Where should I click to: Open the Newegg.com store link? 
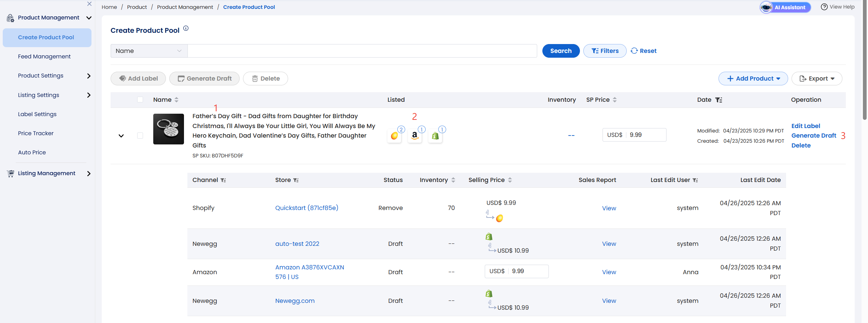[x=295, y=301]
